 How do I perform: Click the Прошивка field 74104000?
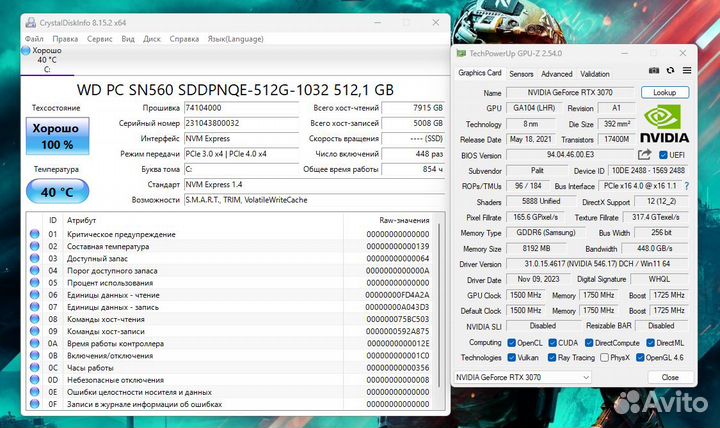pyautogui.click(x=242, y=108)
